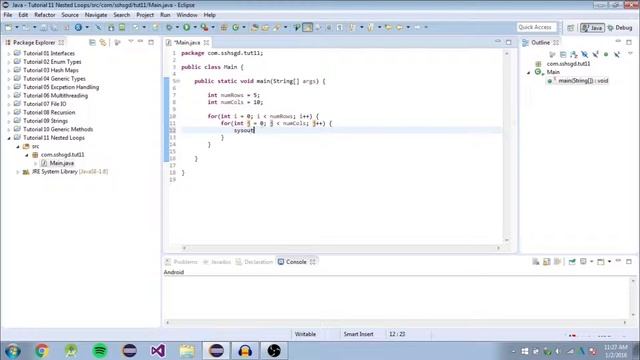
Task: Open Package Explorer View Menu dropdown
Action: pyautogui.click(x=131, y=42)
